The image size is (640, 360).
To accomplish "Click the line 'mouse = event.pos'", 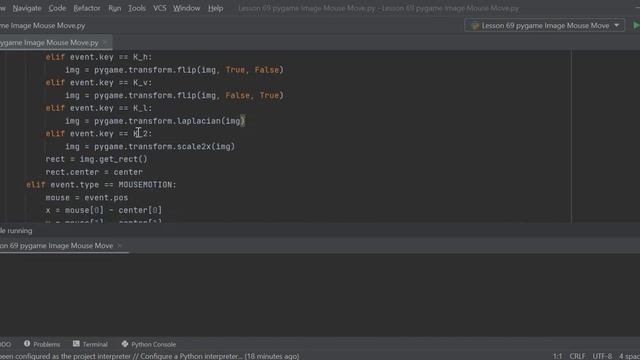I will pyautogui.click(x=87, y=198).
